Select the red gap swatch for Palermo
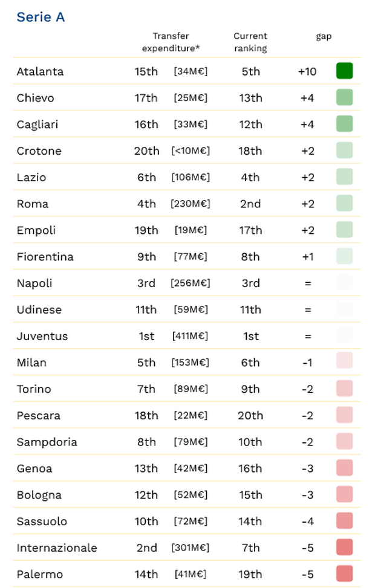The height and width of the screenshot is (588, 375). click(344, 574)
